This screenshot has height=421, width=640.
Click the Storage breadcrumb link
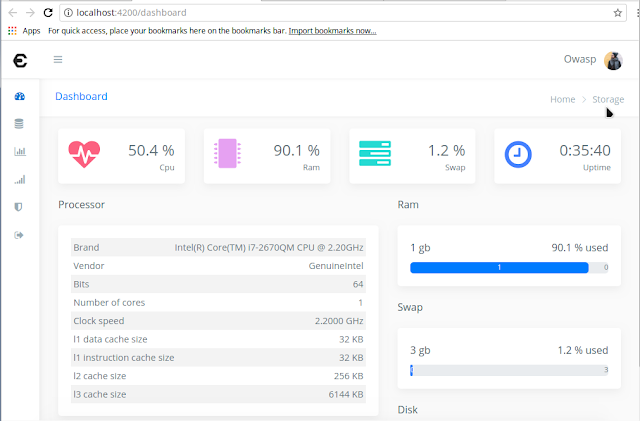point(608,99)
